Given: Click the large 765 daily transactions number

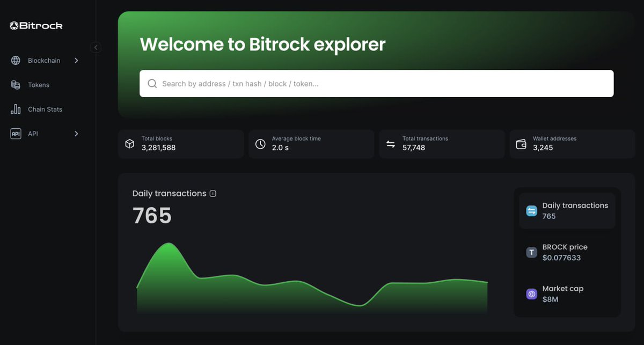Looking at the screenshot, I should pos(152,216).
